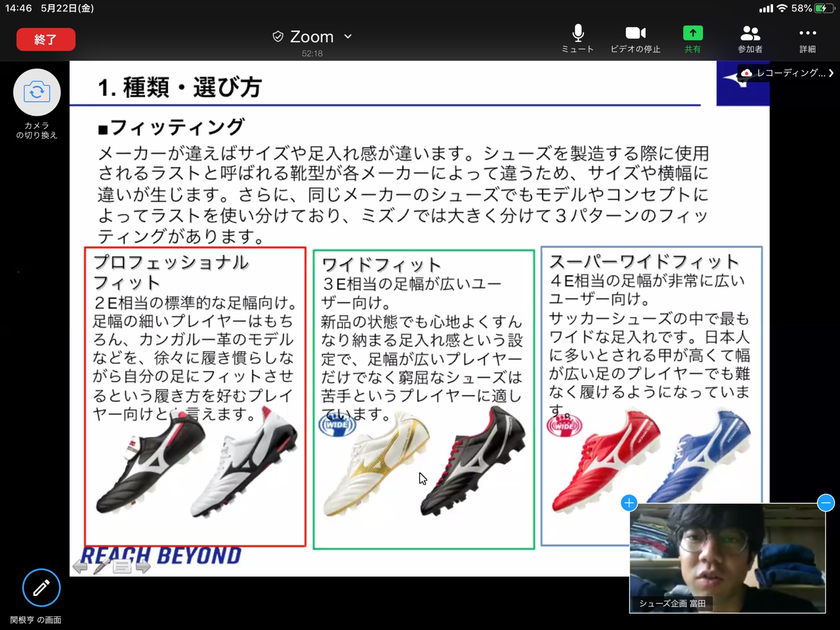This screenshot has height=630, width=840.
Task: Open the More details menu
Action: tap(807, 39)
